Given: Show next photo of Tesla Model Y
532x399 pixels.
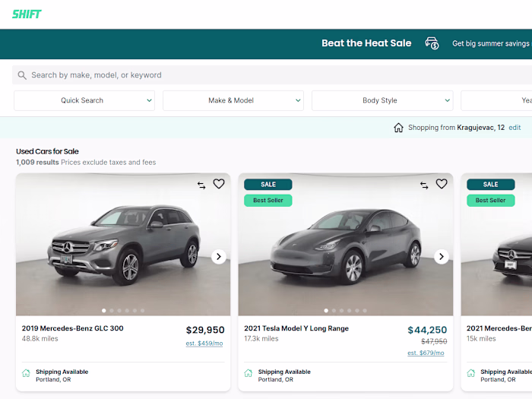Looking at the screenshot, I should (442, 257).
